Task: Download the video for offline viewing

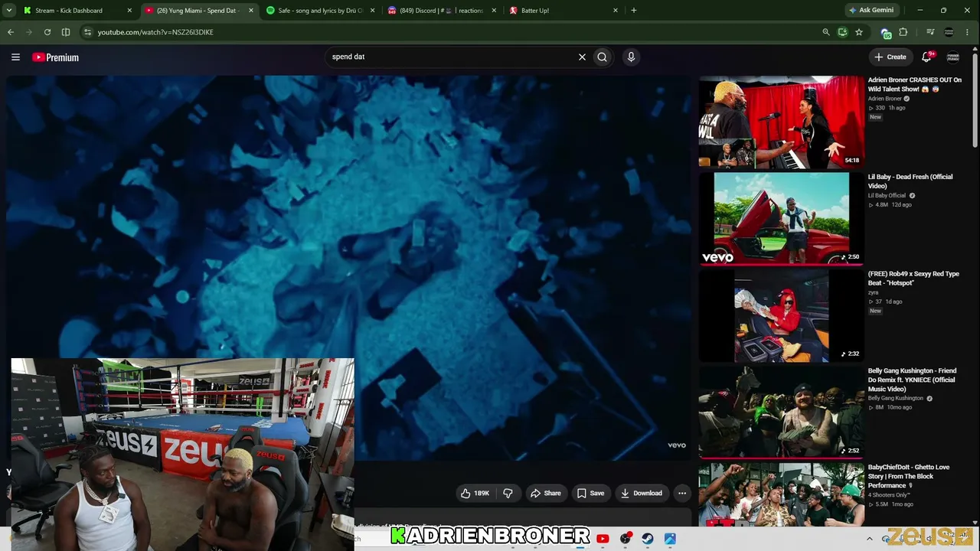Action: pyautogui.click(x=642, y=494)
